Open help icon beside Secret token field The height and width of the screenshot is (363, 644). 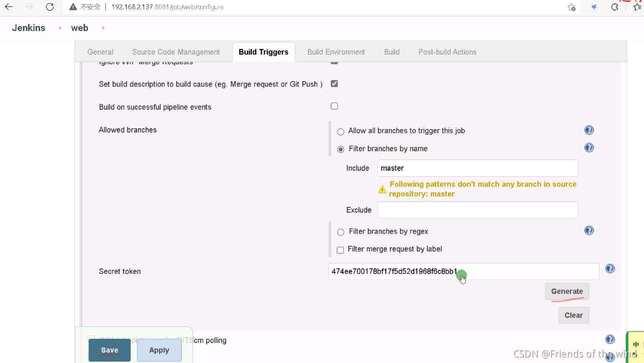pyautogui.click(x=610, y=269)
